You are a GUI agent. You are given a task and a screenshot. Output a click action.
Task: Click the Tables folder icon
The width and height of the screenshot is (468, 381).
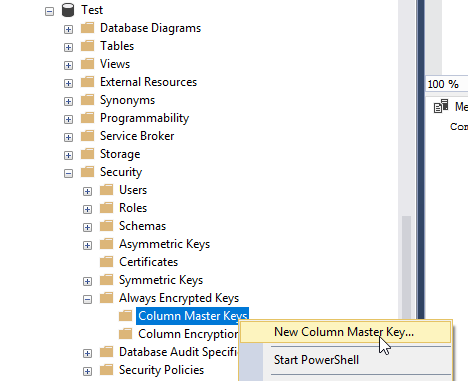click(88, 46)
